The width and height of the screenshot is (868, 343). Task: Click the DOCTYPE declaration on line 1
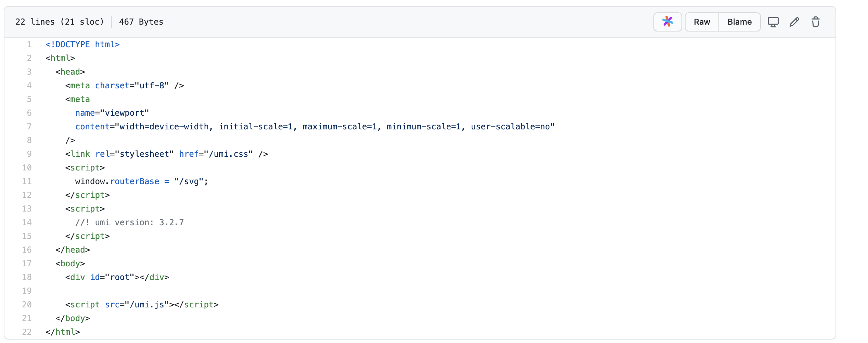(x=82, y=44)
